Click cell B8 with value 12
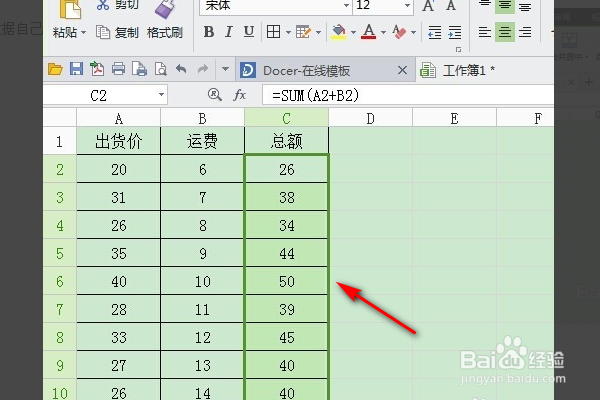The height and width of the screenshot is (400, 600). pos(202,337)
